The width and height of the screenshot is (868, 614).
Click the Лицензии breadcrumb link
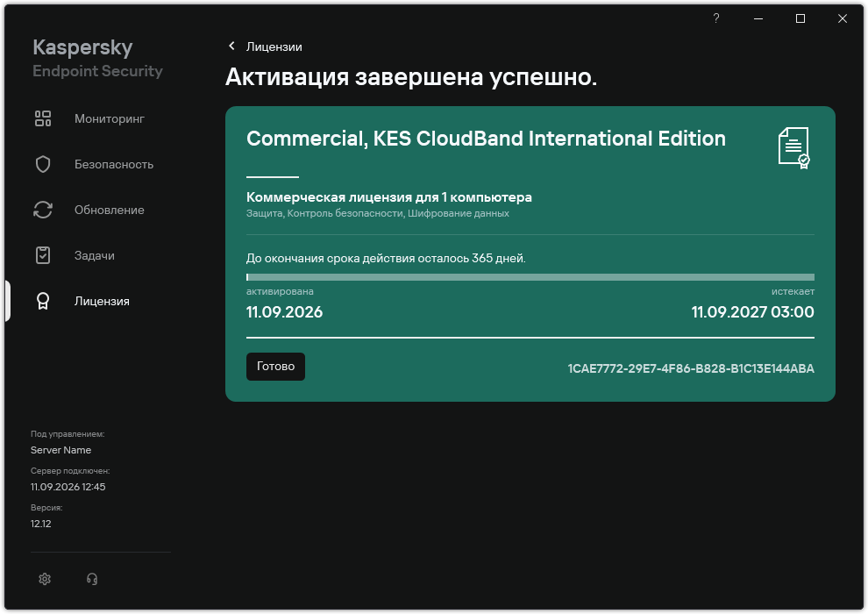(274, 47)
